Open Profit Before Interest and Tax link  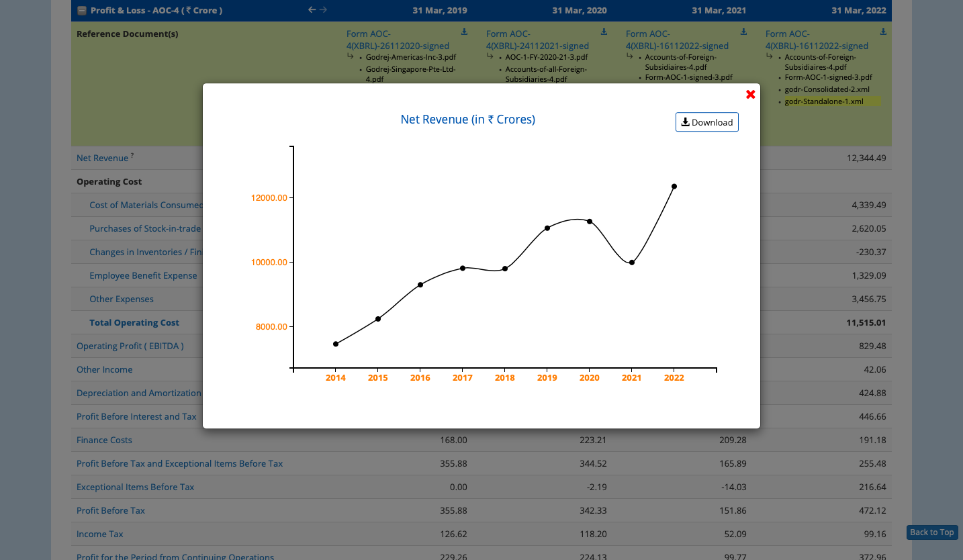coord(136,417)
